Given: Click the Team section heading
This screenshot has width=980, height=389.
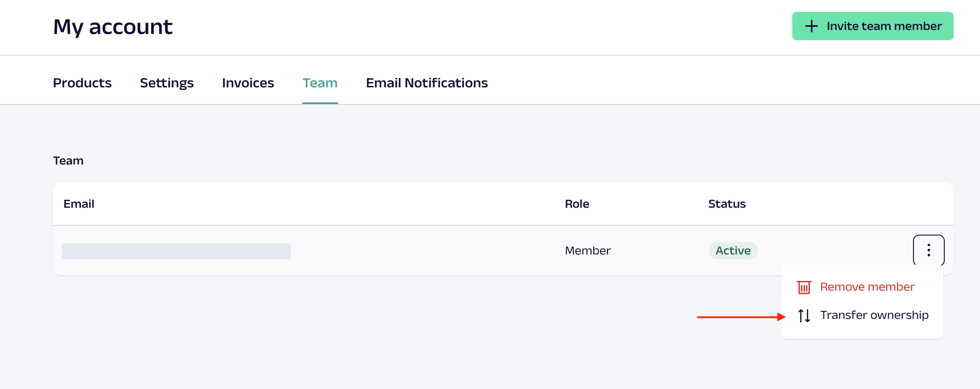Looking at the screenshot, I should coord(68,161).
